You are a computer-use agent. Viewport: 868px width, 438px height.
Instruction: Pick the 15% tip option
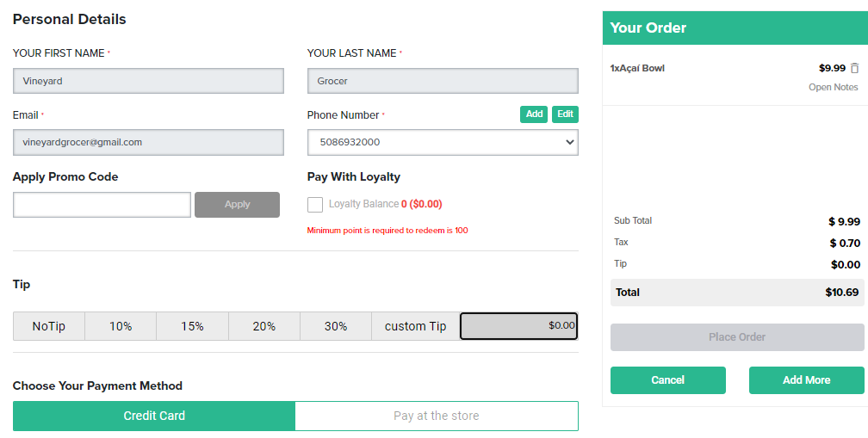click(192, 326)
